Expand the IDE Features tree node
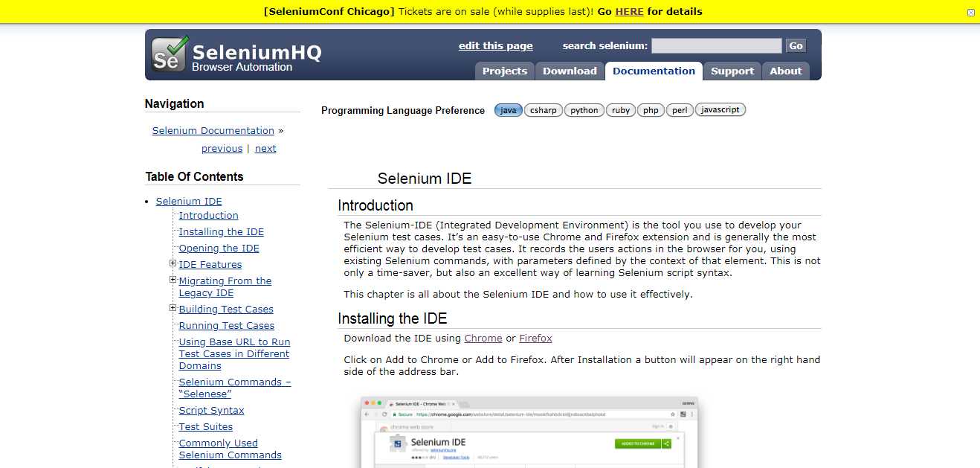980x468 pixels. coord(173,263)
